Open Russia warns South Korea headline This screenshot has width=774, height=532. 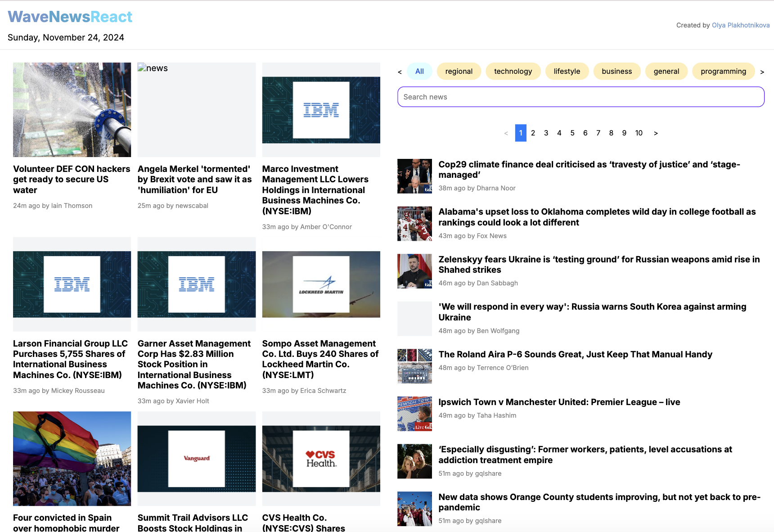pyautogui.click(x=592, y=312)
